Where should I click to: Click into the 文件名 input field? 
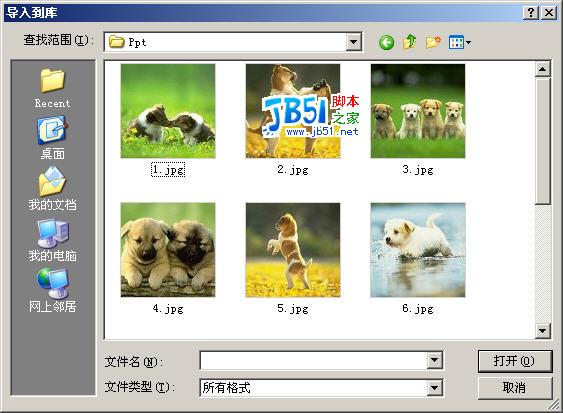click(313, 361)
